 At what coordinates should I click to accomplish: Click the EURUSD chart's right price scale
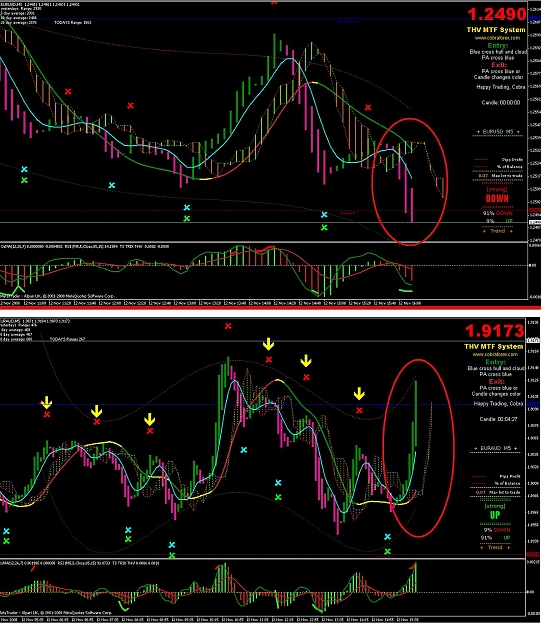[534, 122]
